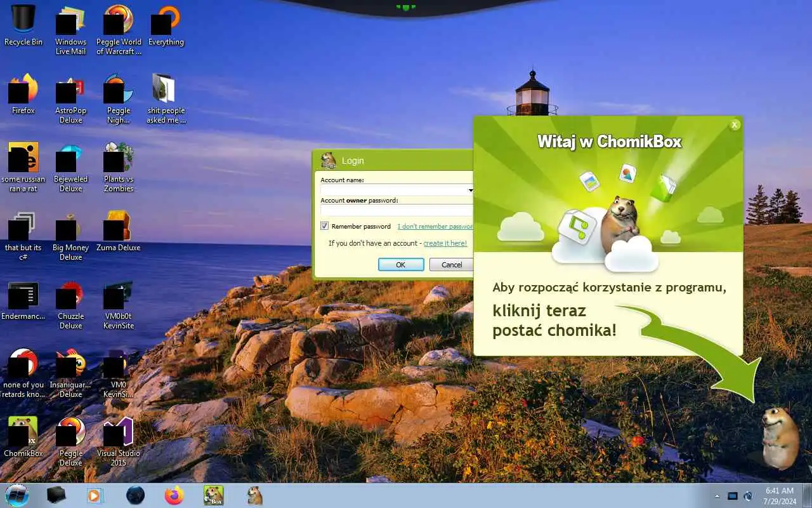The image size is (812, 508).
Task: Open the taskbar clock showing 6:41 AM
Action: (780, 495)
